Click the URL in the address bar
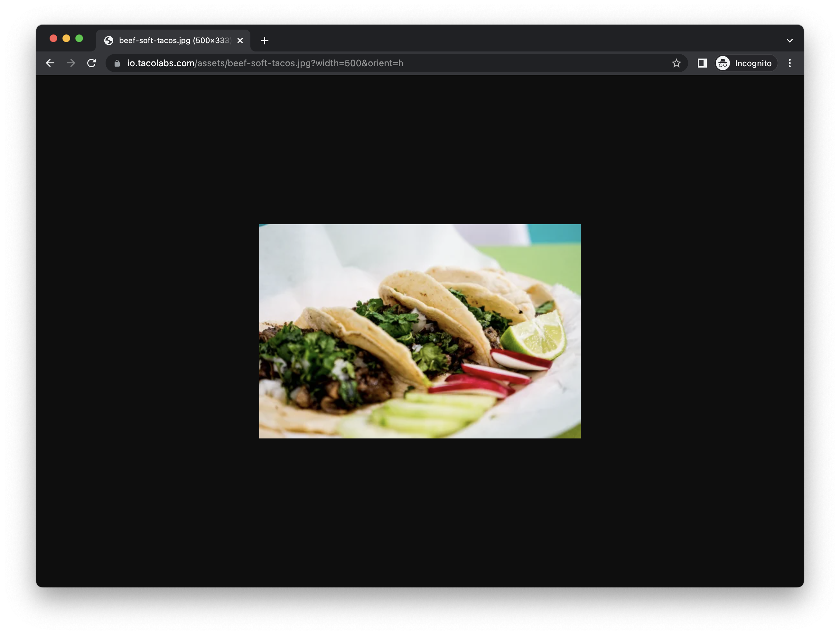This screenshot has width=840, height=635. click(x=265, y=63)
